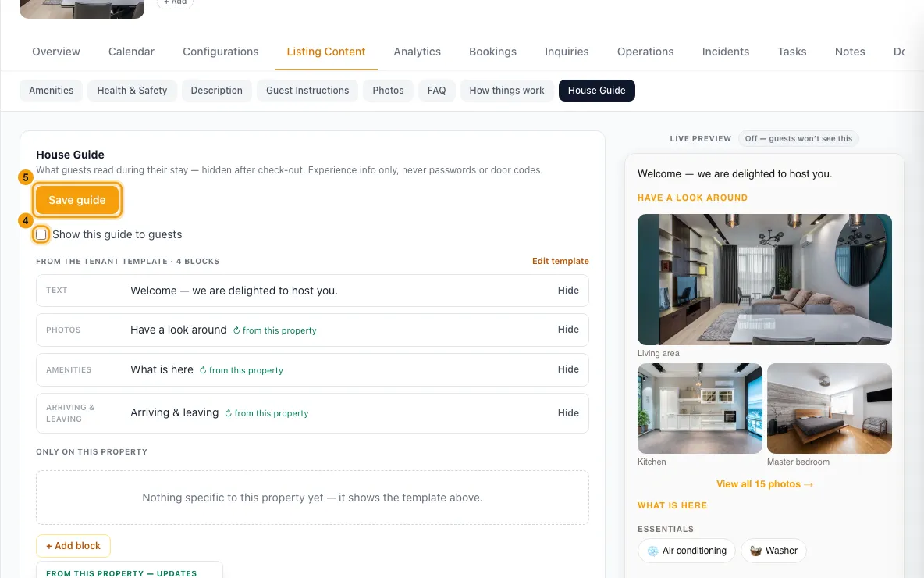Image resolution: width=924 pixels, height=578 pixels.
Task: Enable Show this guide to guests checkbox
Action: 41,235
